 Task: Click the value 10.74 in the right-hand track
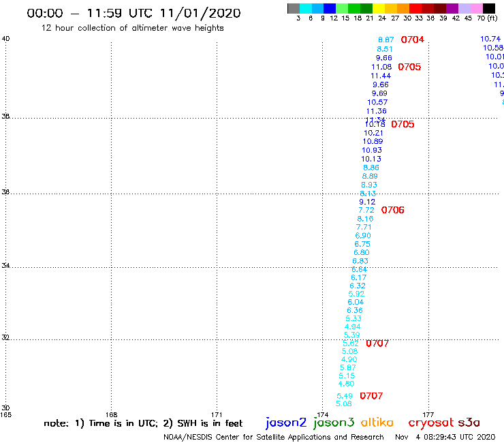(490, 39)
